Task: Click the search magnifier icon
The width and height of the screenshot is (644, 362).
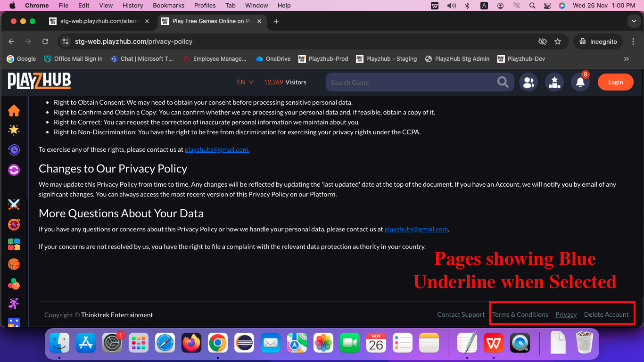Action: click(503, 82)
